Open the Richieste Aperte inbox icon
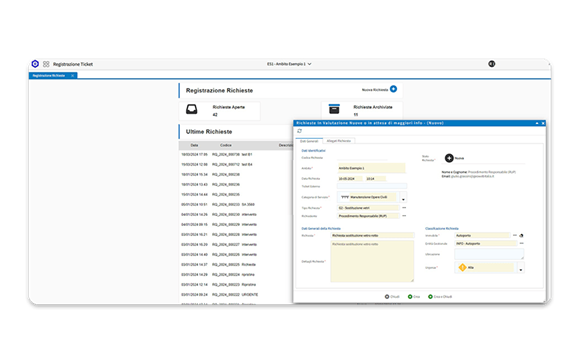576x362 pixels. (x=191, y=109)
